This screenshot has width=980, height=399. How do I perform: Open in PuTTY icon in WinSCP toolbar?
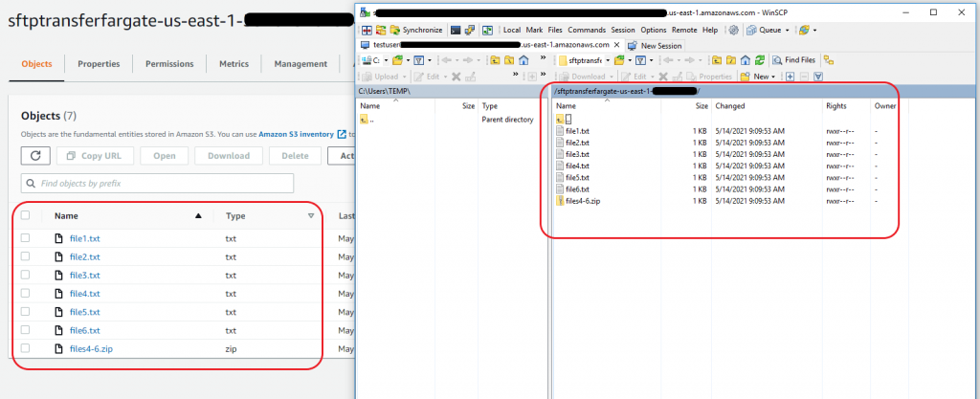[470, 30]
